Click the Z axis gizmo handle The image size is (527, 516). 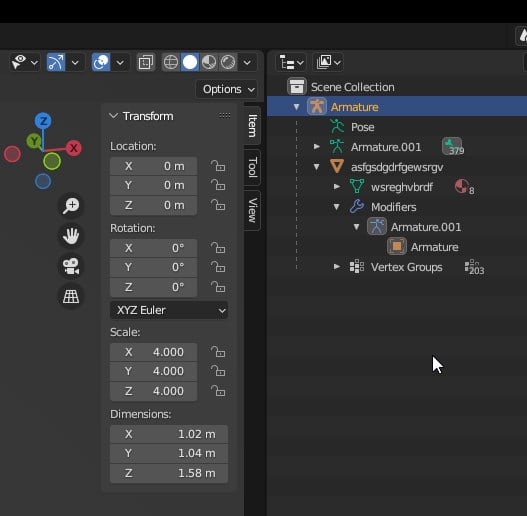[x=43, y=121]
